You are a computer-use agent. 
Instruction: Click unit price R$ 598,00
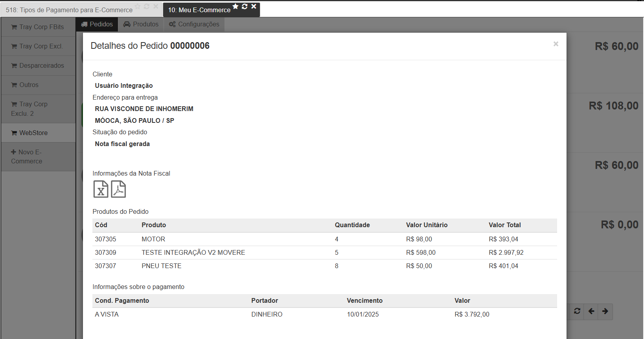point(421,252)
